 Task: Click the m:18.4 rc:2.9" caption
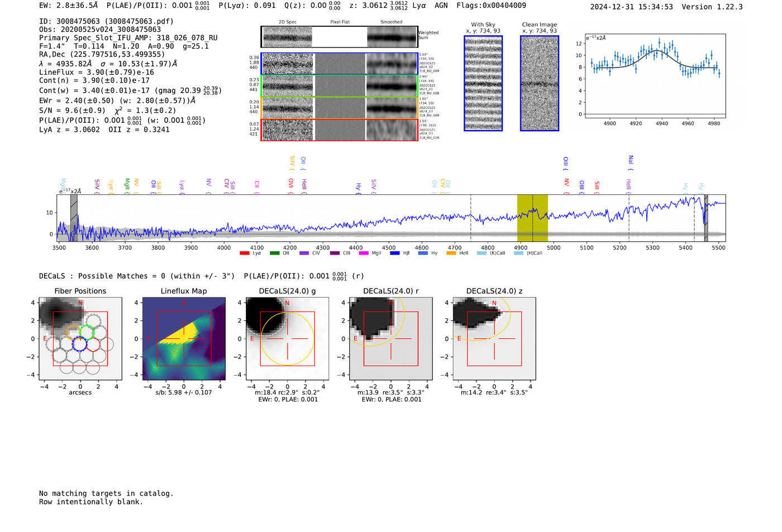[x=287, y=392]
